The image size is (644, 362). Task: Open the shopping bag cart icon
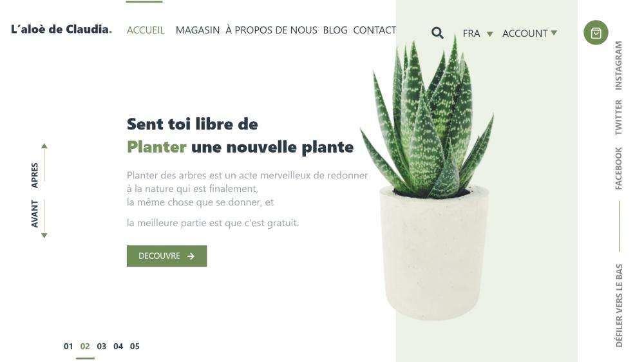[x=596, y=32]
